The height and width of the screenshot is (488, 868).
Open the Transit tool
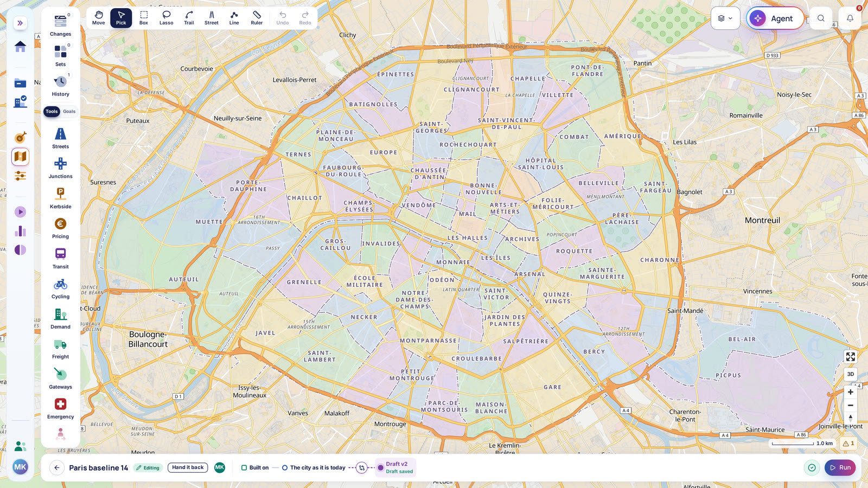point(60,258)
